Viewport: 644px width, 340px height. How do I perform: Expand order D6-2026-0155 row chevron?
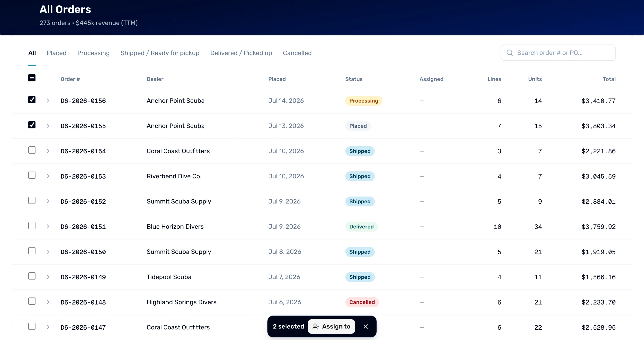pyautogui.click(x=48, y=126)
